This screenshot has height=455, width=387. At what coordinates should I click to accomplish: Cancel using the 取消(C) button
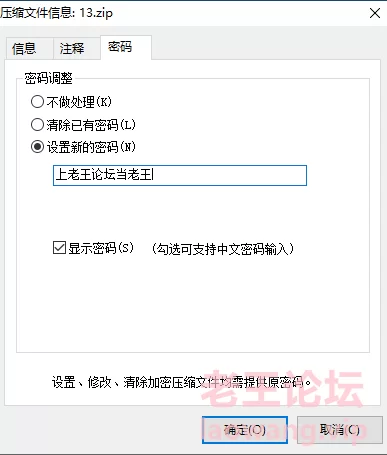click(x=340, y=430)
